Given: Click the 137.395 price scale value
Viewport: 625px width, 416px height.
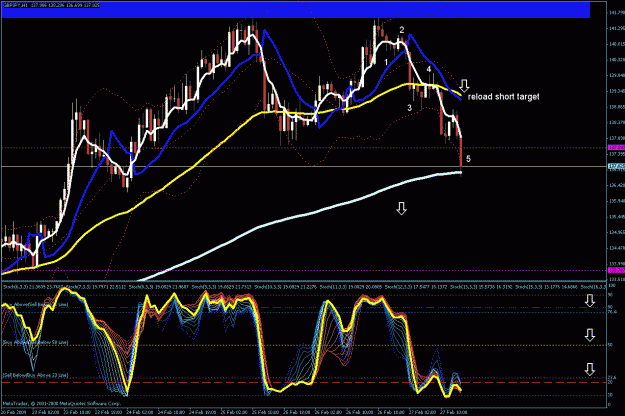Looking at the screenshot, I should [616, 154].
